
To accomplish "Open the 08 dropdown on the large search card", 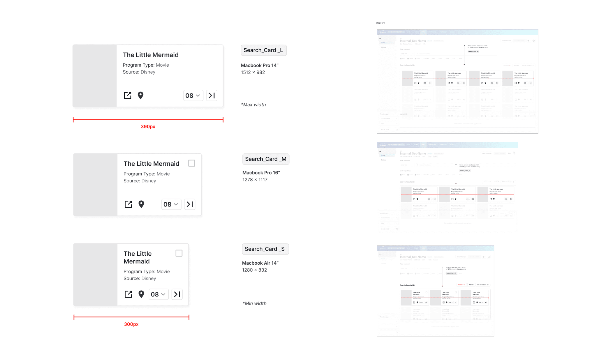I will tap(193, 95).
